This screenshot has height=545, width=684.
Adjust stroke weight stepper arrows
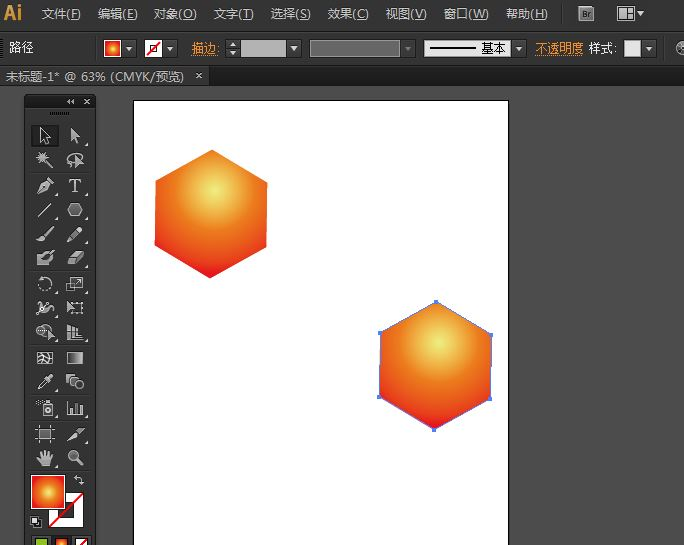[x=233, y=48]
